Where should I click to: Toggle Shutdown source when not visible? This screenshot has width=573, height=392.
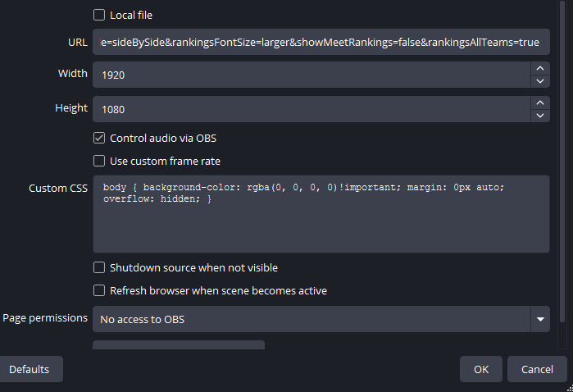tap(99, 267)
